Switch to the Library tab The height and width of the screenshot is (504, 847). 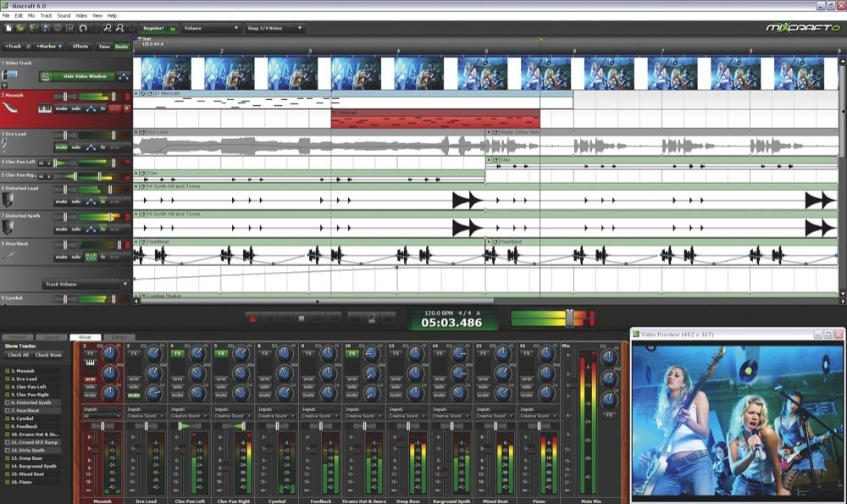tap(119, 337)
